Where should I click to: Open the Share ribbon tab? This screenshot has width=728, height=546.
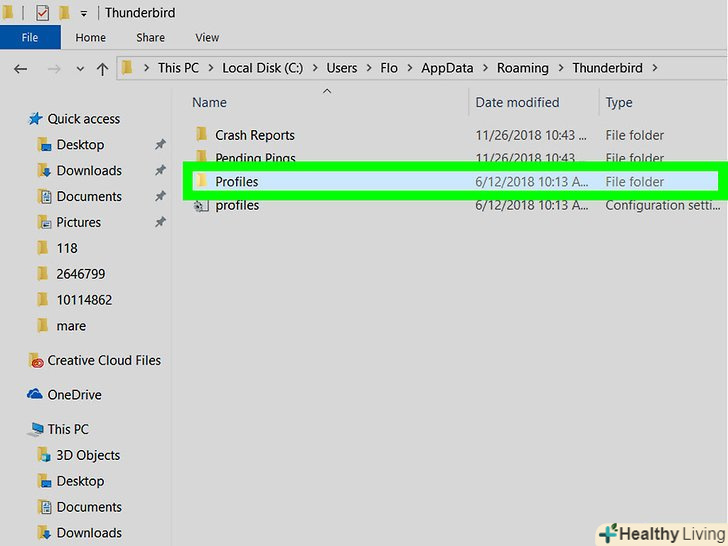coord(150,38)
